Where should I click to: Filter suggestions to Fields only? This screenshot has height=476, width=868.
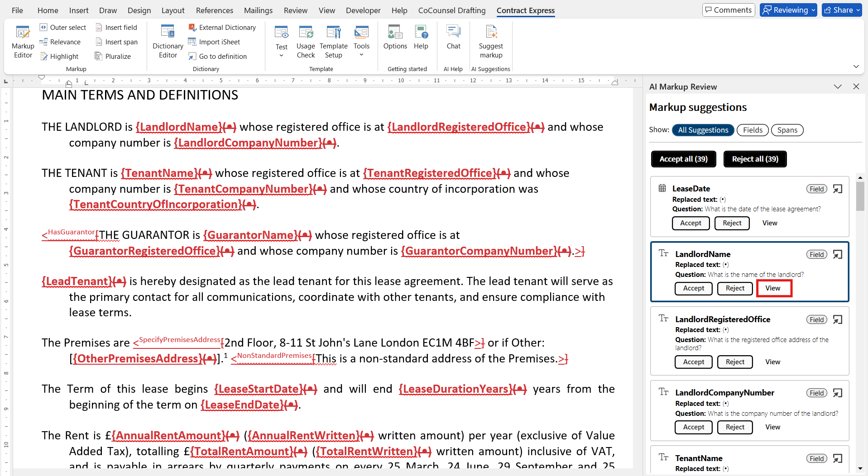753,130
